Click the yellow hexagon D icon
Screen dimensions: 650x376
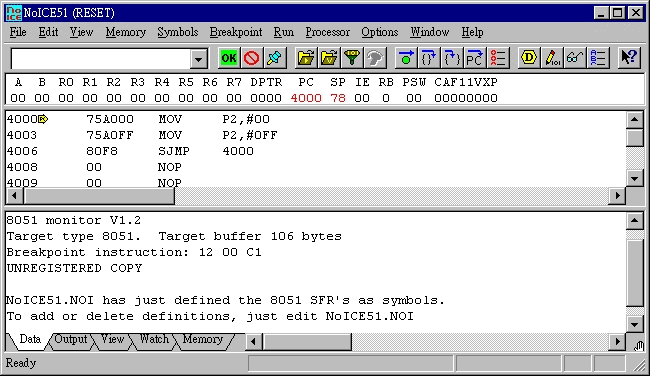coord(529,58)
